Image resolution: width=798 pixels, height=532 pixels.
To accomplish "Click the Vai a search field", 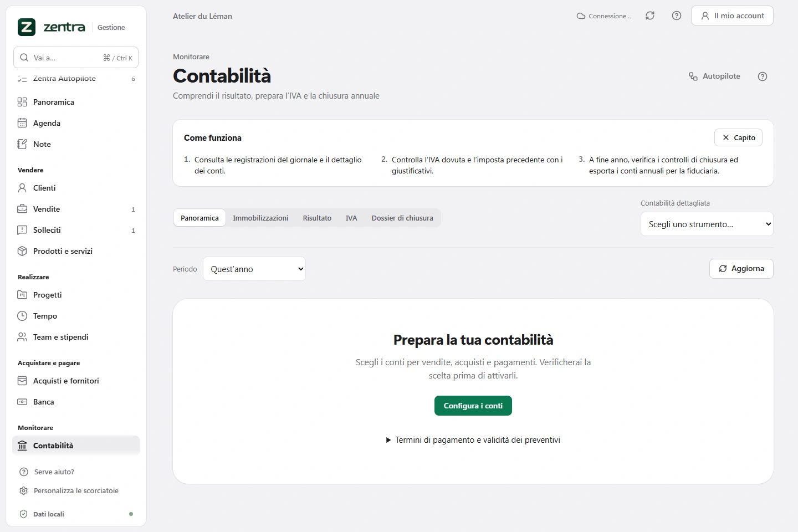I will click(76, 58).
